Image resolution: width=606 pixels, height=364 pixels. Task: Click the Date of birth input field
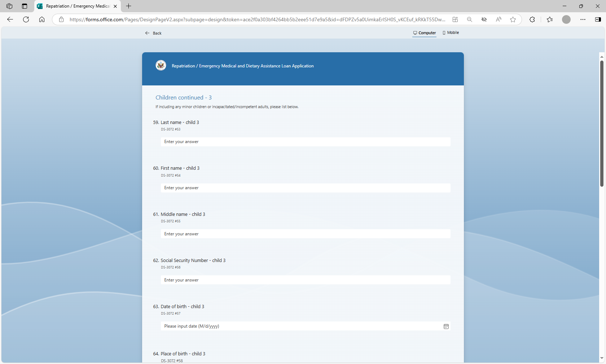(x=299, y=326)
